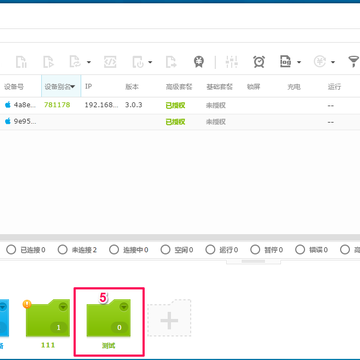Click the 充电 column header
This screenshot has height=360, width=360.
tap(294, 87)
